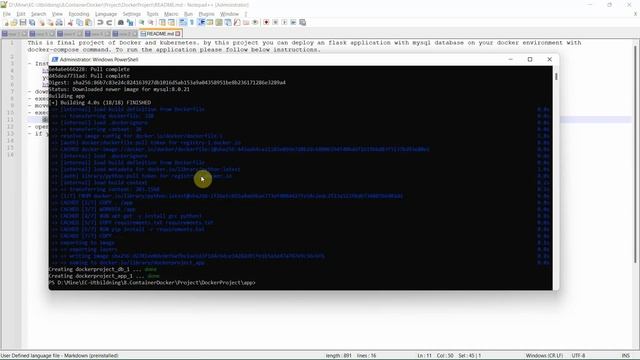Viewport: 640px width, 360px height.
Task: Open the View menu
Action: coord(57,14)
